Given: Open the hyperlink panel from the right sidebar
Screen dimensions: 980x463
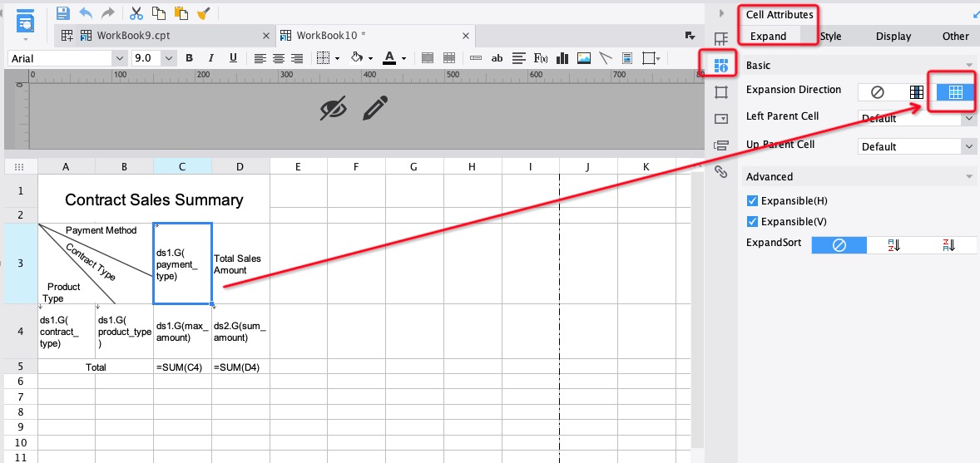Looking at the screenshot, I should (x=721, y=172).
